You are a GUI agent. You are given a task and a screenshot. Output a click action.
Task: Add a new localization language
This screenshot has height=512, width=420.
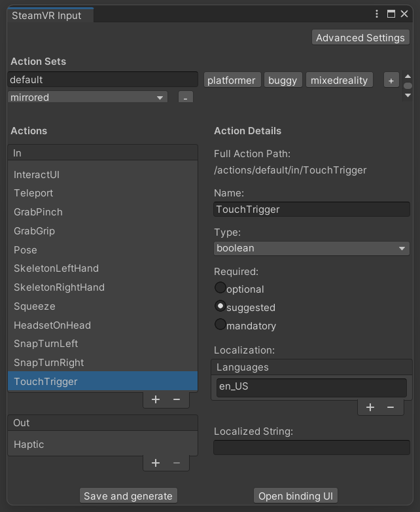(x=370, y=407)
